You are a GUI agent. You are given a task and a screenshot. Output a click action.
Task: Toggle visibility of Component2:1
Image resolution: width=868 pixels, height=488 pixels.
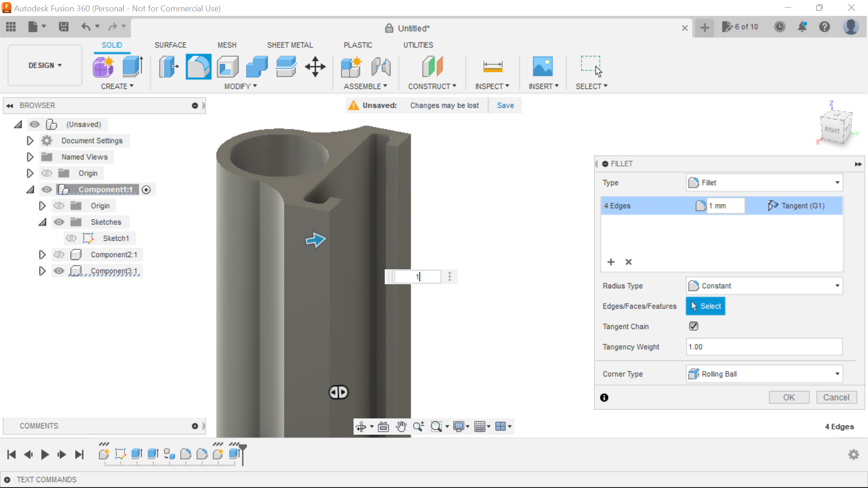click(x=59, y=254)
